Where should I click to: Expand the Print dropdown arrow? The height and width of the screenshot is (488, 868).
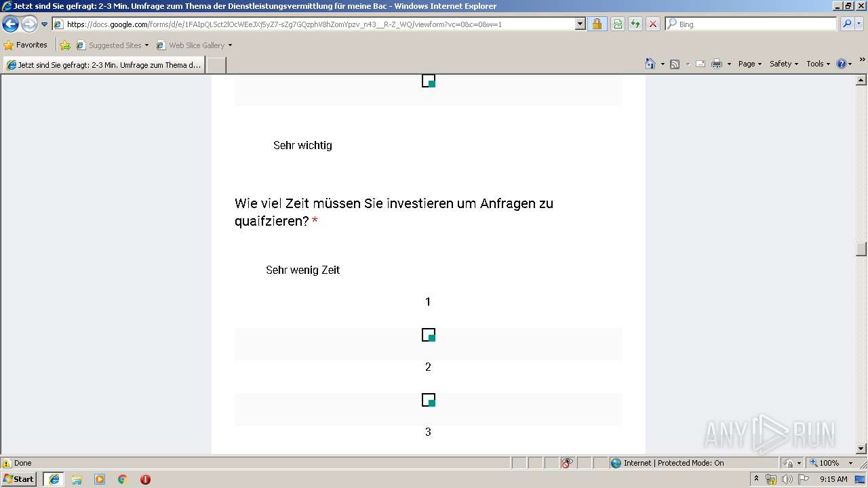[x=729, y=64]
